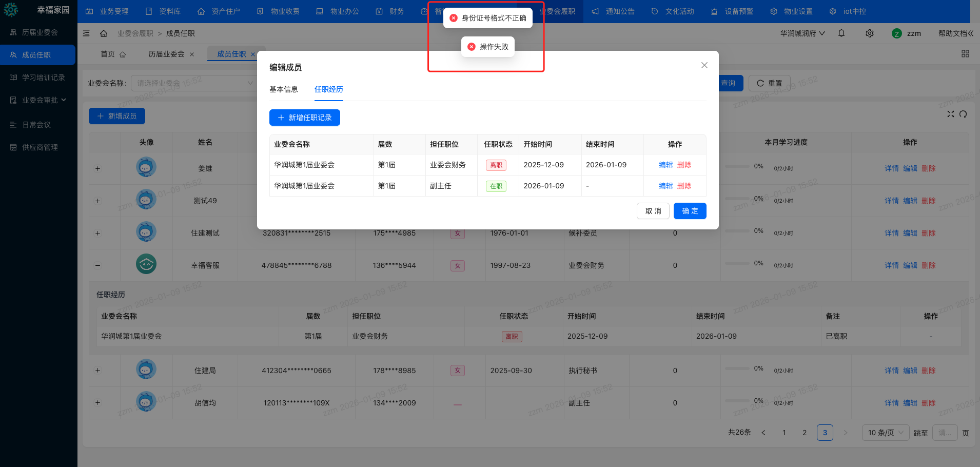Click the jump-to page input field

tap(945, 433)
